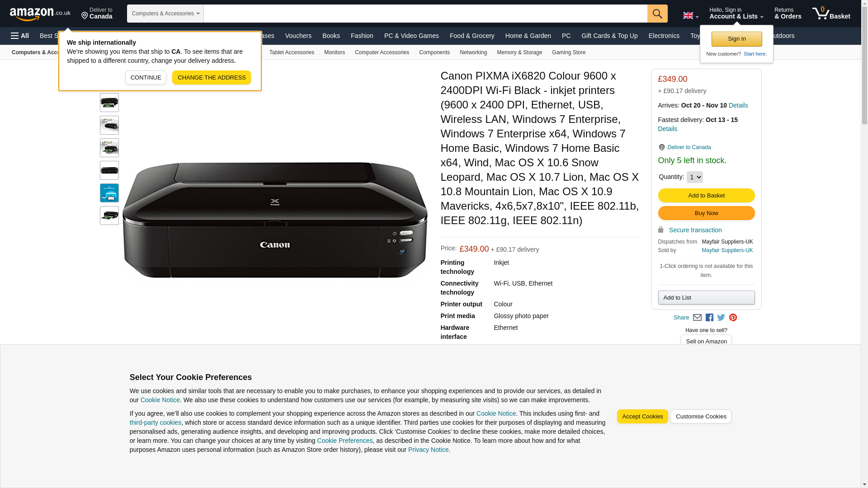Go to Monitors subcategory tab
868x488 pixels.
click(x=334, y=52)
